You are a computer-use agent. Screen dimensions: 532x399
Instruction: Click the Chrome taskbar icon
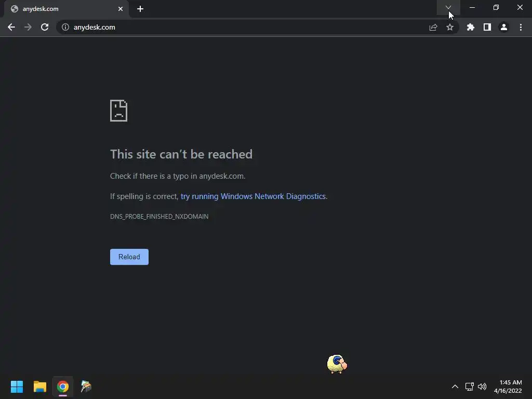click(63, 387)
